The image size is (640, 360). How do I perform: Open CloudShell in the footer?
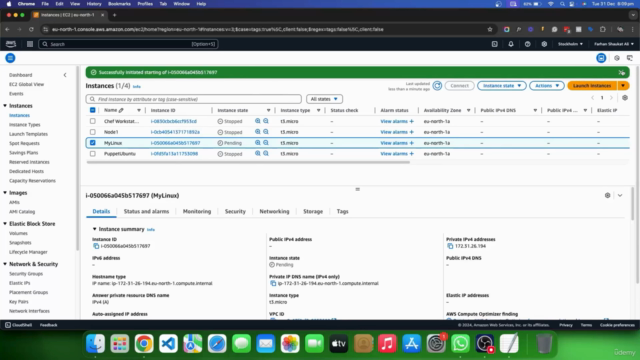(x=18, y=325)
